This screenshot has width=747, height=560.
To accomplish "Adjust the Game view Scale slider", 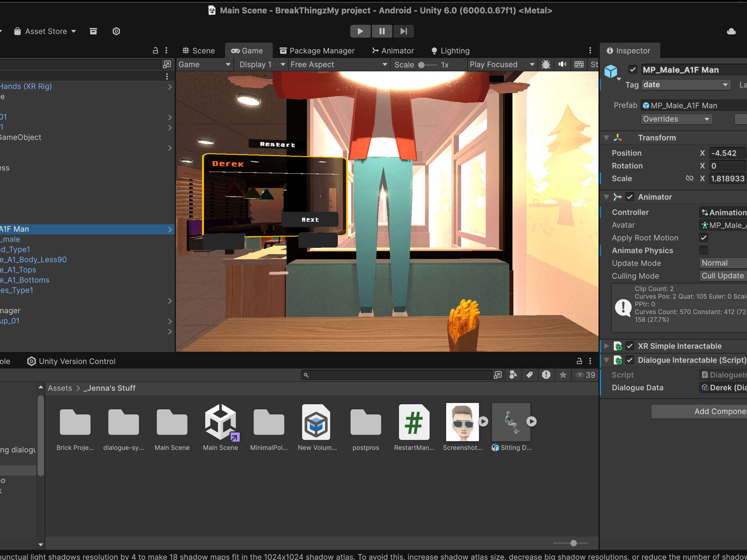I will (428, 65).
